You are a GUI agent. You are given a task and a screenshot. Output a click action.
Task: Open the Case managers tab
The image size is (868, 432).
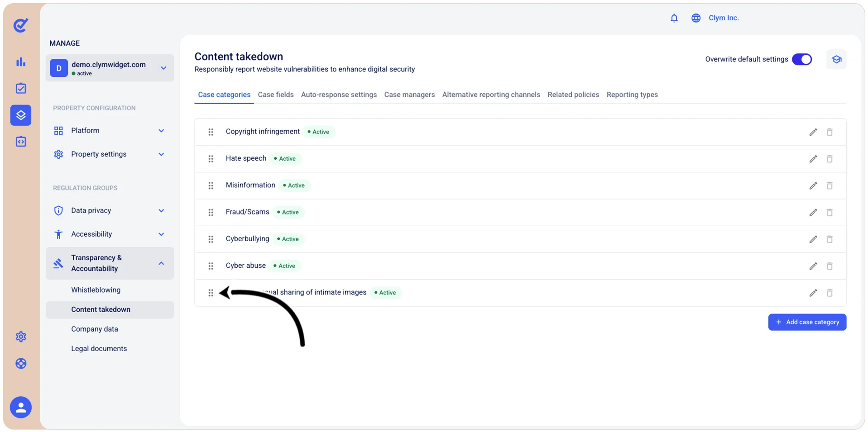(x=409, y=95)
